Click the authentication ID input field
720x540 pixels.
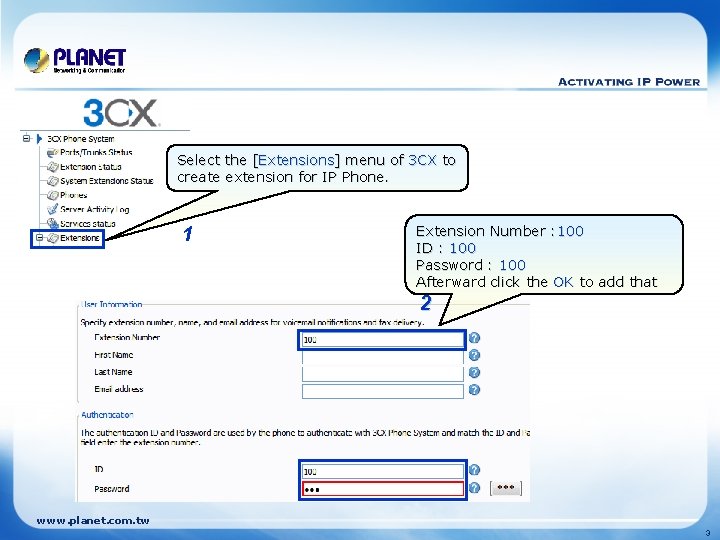tap(382, 471)
